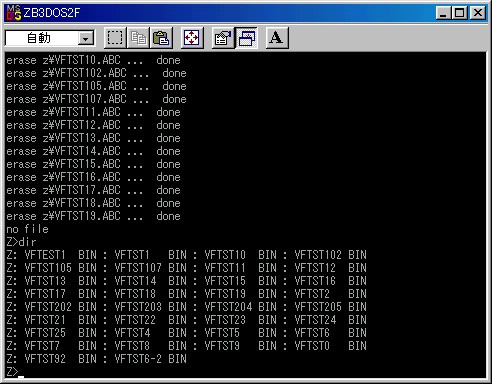The image size is (492, 384).
Task: Click the VFTST7 file entry
Action: point(42,346)
